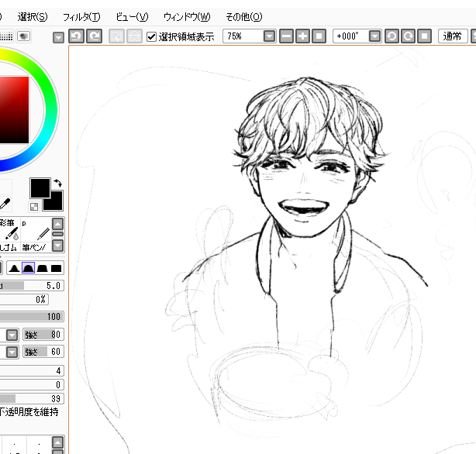Select the transparent color checker icon

[x=34, y=207]
